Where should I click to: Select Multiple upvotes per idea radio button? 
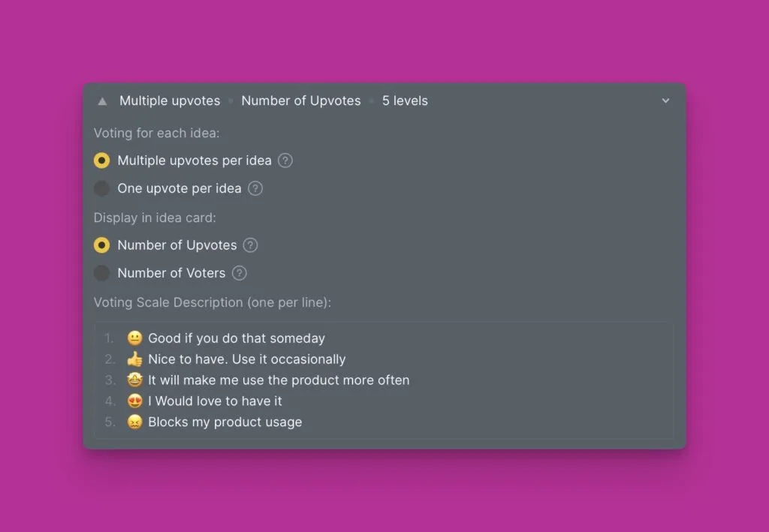point(101,161)
